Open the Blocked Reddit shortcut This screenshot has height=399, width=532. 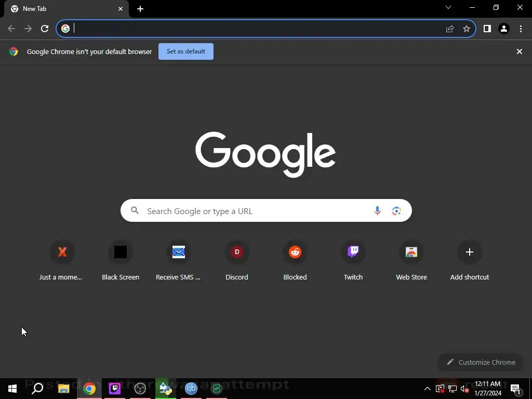tap(295, 261)
